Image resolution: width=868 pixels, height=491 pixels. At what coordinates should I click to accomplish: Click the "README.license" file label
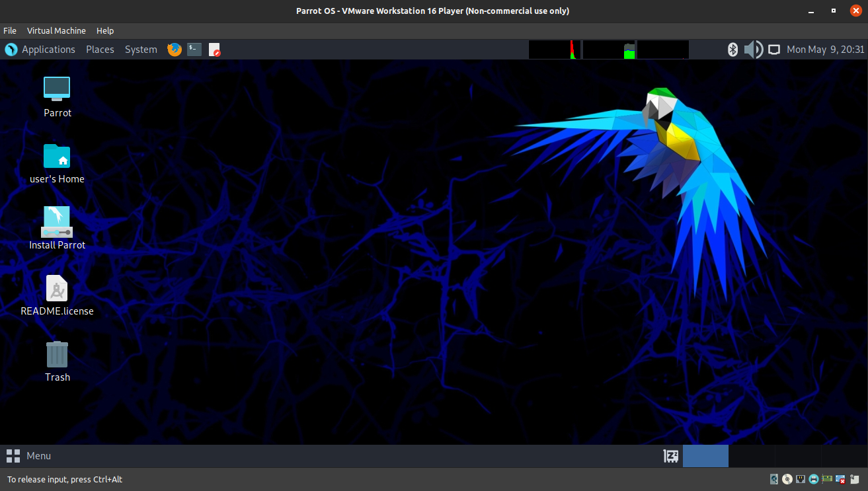pyautogui.click(x=58, y=311)
